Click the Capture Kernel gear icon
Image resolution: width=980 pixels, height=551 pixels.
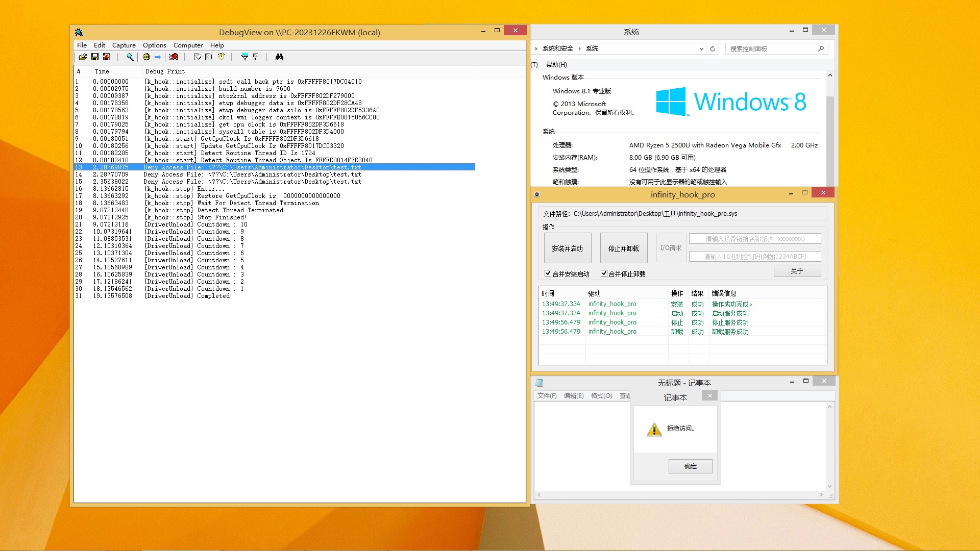[146, 57]
